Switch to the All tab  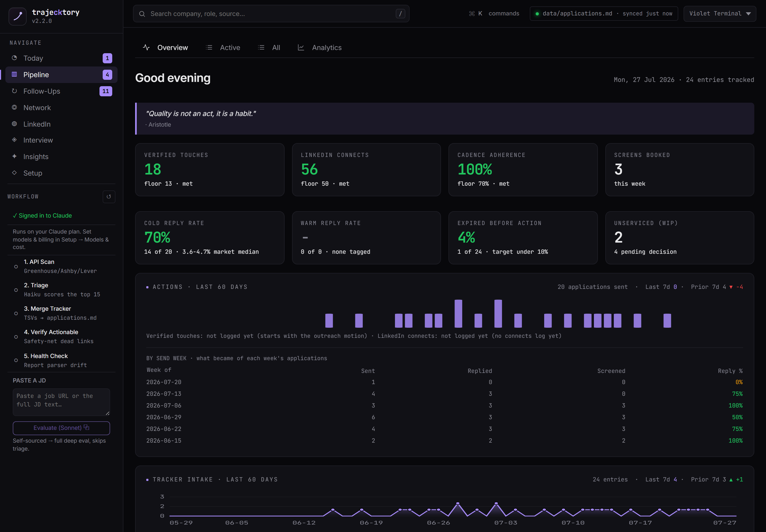tap(269, 48)
